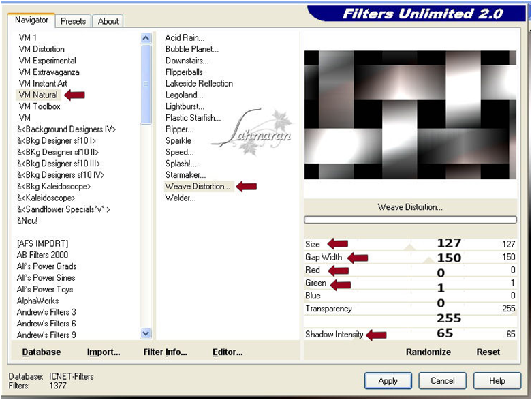Click the category list scroll up arrow
Screen dimensions: 532x400
pyautogui.click(x=146, y=38)
